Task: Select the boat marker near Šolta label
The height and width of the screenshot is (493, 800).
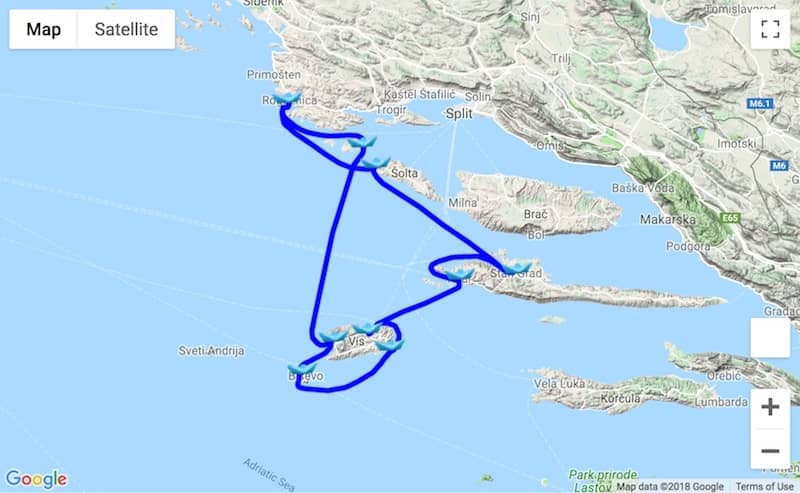Action: 376,163
